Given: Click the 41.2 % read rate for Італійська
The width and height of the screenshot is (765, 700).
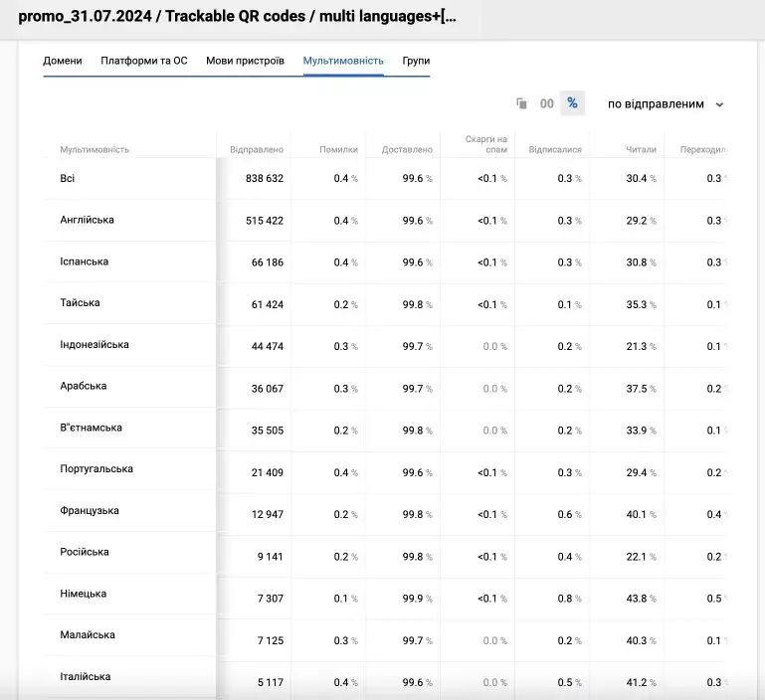Looking at the screenshot, I should click(641, 682).
